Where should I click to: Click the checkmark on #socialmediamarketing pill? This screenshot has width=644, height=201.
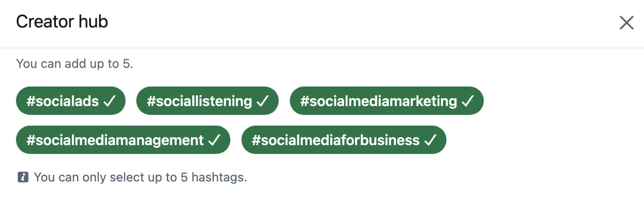pos(467,102)
